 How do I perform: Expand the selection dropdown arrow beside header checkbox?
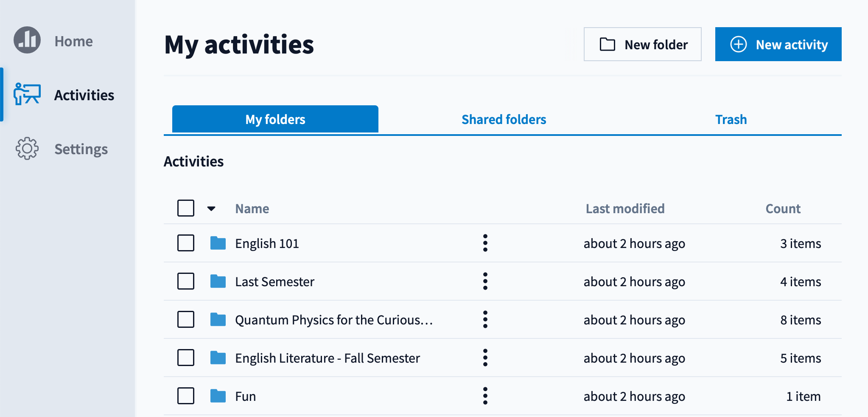(211, 208)
